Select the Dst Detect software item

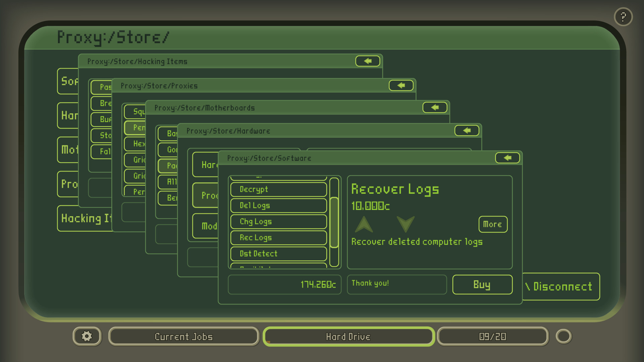(x=278, y=254)
